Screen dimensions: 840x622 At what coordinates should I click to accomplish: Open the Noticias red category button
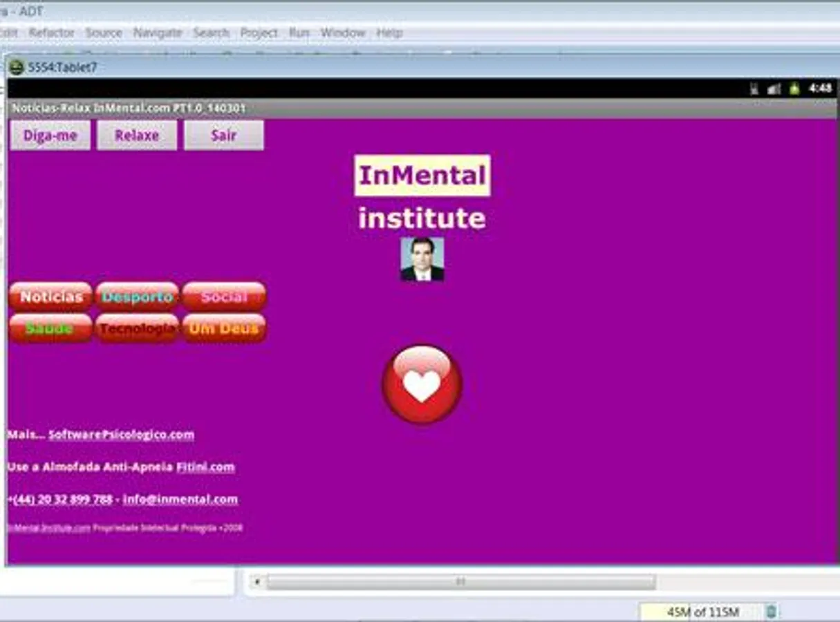pos(50,296)
